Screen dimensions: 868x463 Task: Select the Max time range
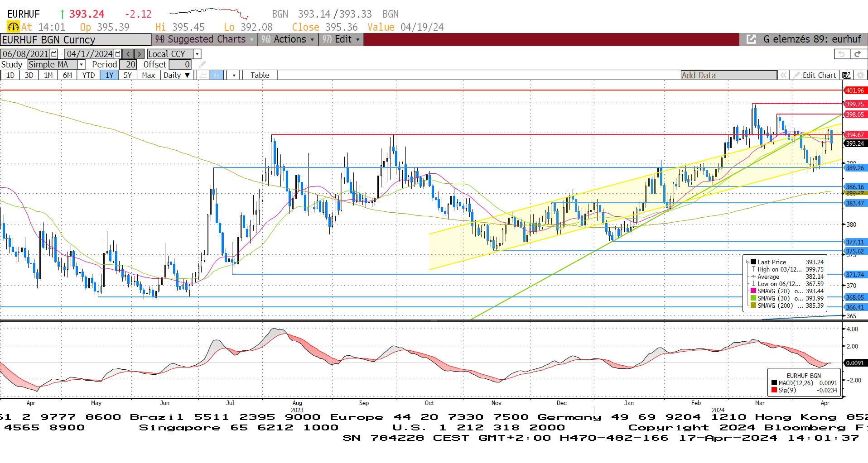[x=148, y=75]
